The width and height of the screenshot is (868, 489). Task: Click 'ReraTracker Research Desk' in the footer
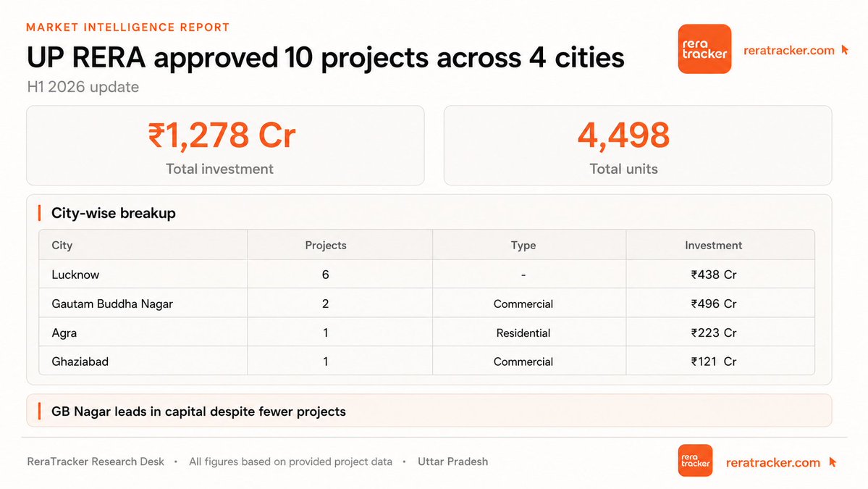pyautogui.click(x=96, y=461)
